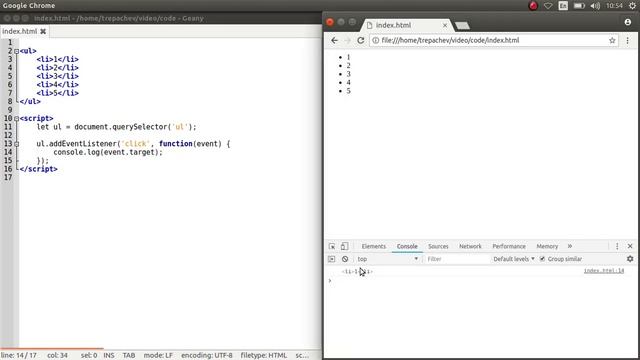Click the mode: LF status entry
Screen dimensions: 640x360
click(x=158, y=356)
